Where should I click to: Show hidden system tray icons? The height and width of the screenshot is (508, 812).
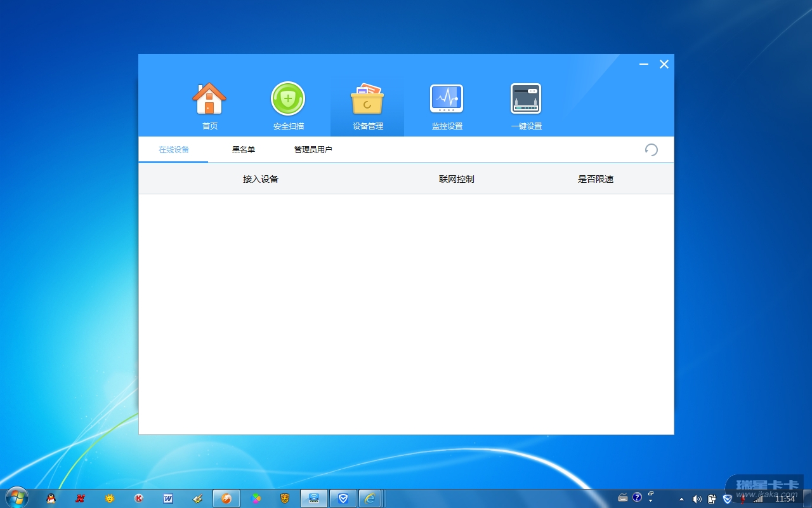click(681, 498)
